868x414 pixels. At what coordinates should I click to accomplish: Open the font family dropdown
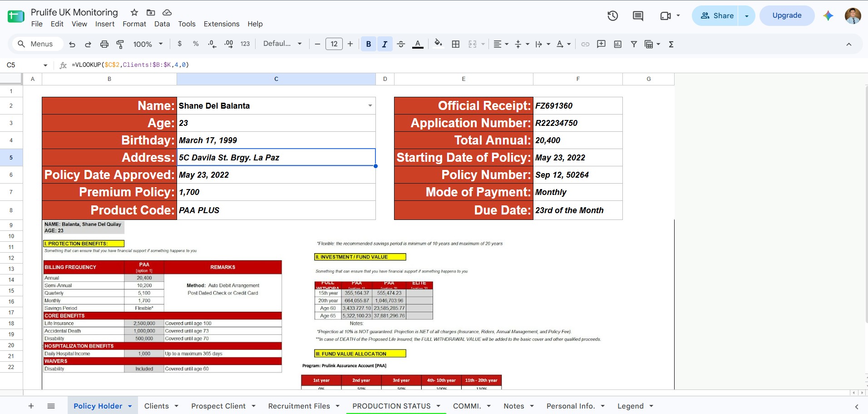coord(282,44)
